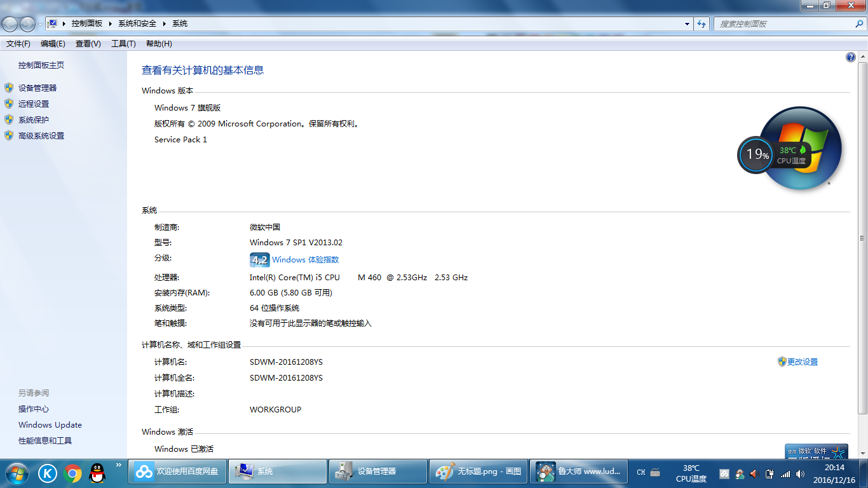Click the 19% circular usage gauge
Image resolution: width=868 pixels, height=488 pixels.
[756, 154]
